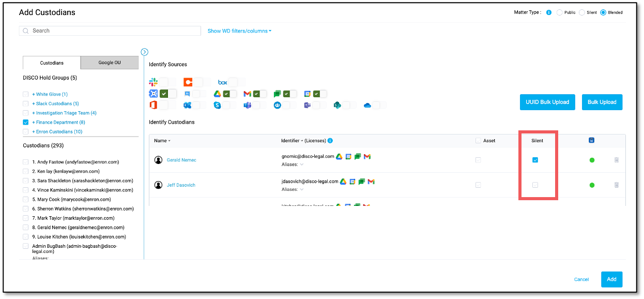
Task: Uncheck the Finance Department hold group
Action: tap(26, 122)
